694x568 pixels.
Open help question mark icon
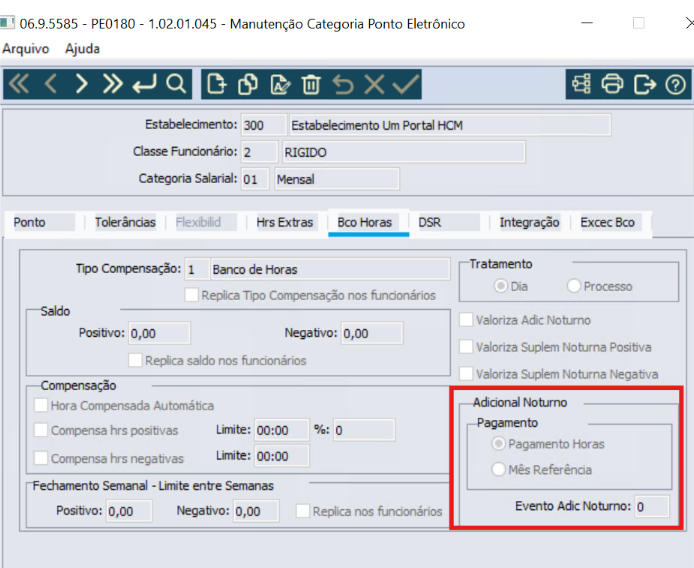click(x=675, y=84)
